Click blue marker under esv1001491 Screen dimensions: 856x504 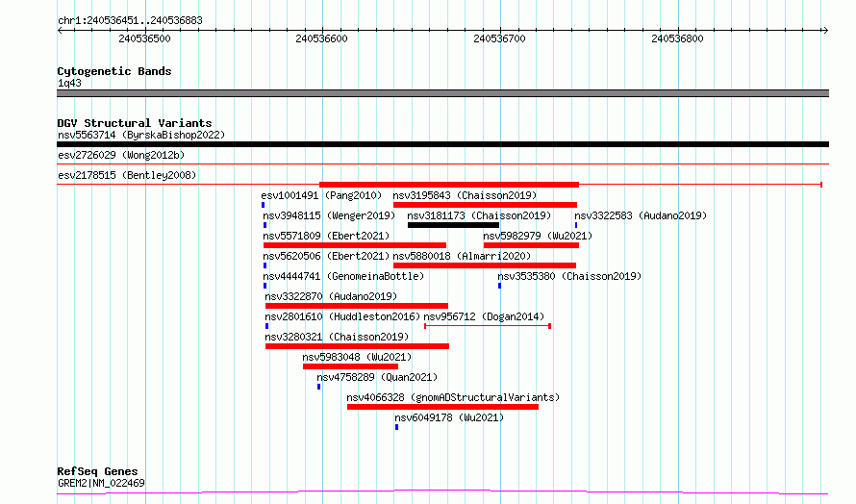coord(264,205)
